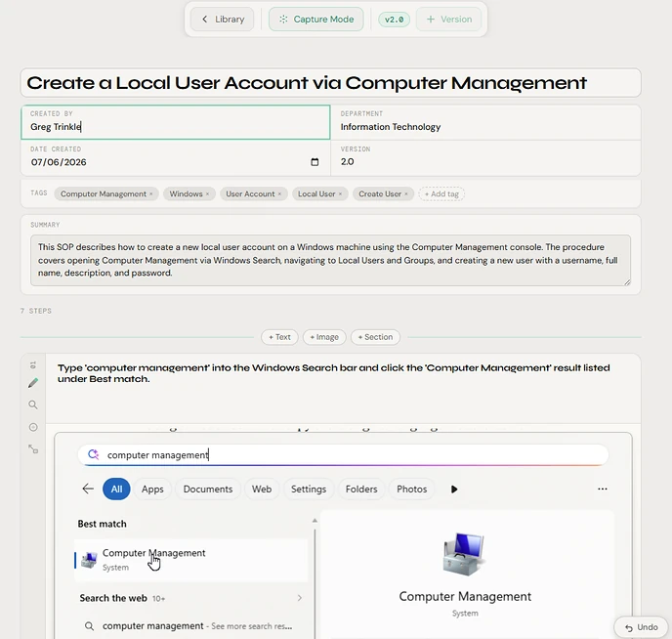This screenshot has height=639, width=672.
Task: Open the v2.0 version badge
Action: pyautogui.click(x=394, y=20)
